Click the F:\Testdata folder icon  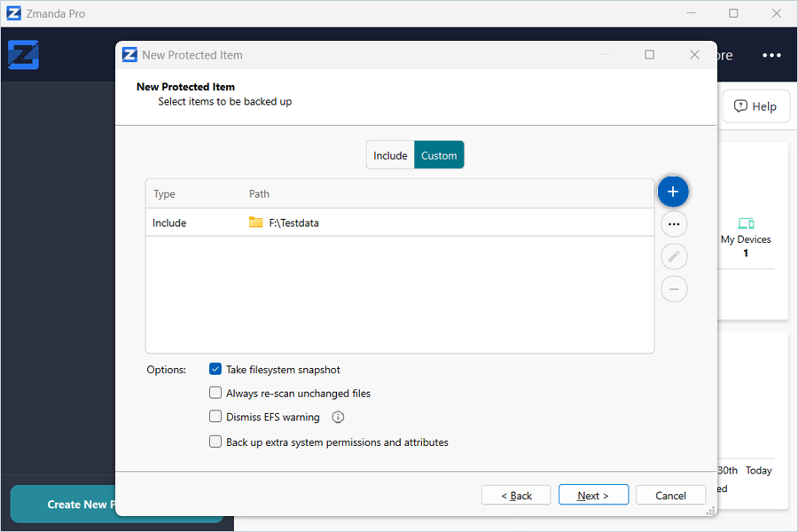coord(256,223)
